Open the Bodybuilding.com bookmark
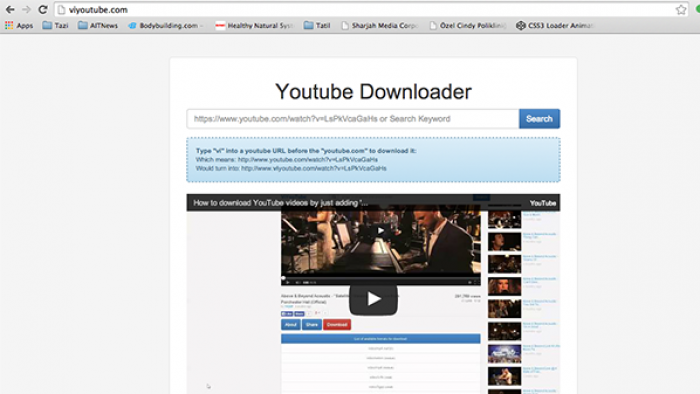 pos(165,25)
